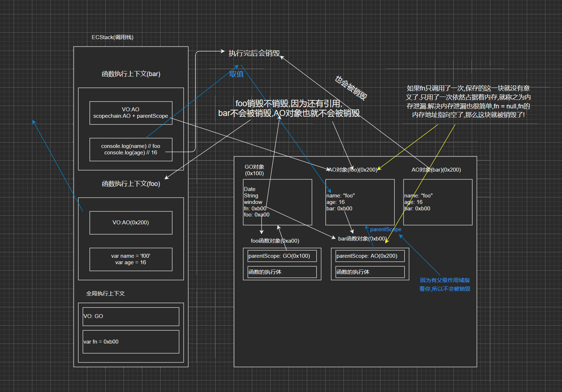562x392 pixels.
Task: Click the blue 因为有父级作用域指着你 note
Action: tap(445, 285)
